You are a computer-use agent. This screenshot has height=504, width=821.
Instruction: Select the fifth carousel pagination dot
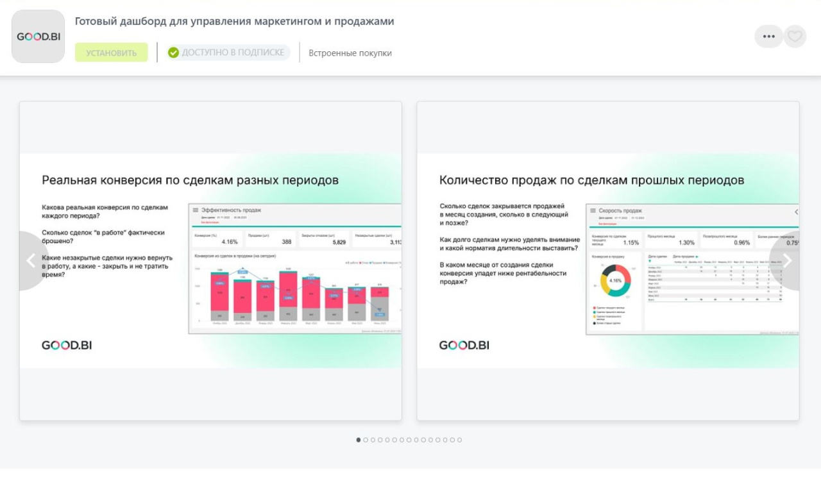pos(387,440)
